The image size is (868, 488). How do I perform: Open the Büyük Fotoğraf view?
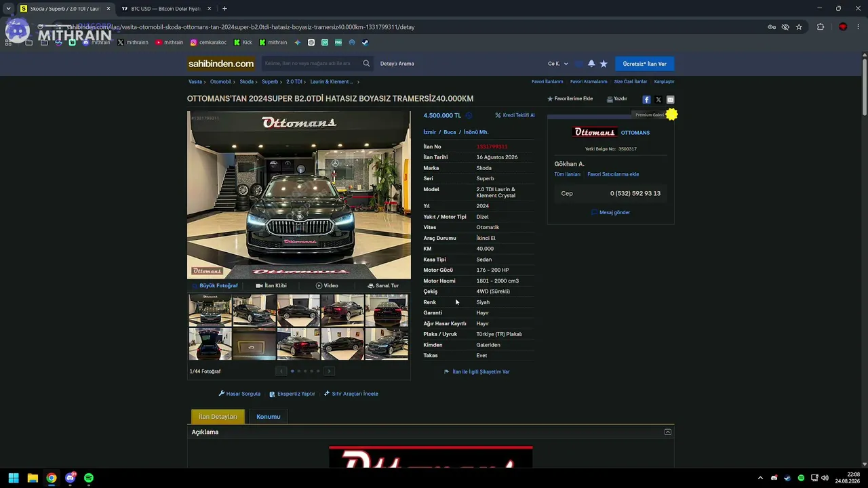point(214,285)
